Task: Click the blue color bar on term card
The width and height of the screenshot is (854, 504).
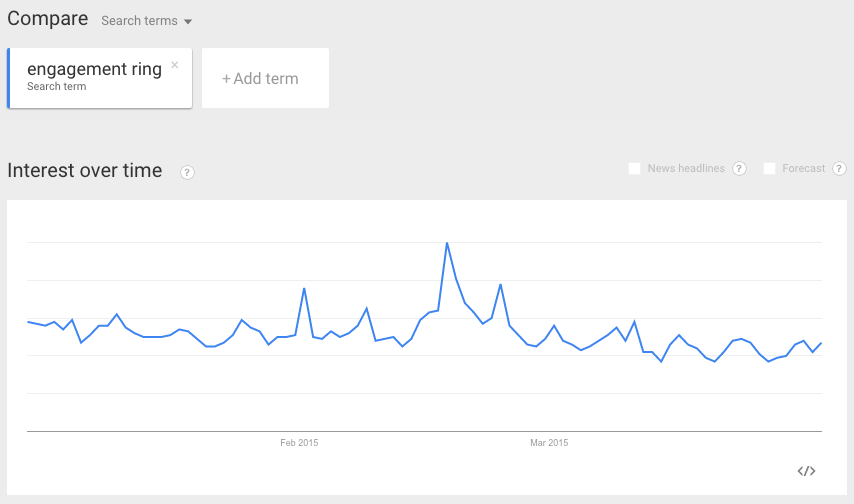Action: [x=9, y=78]
